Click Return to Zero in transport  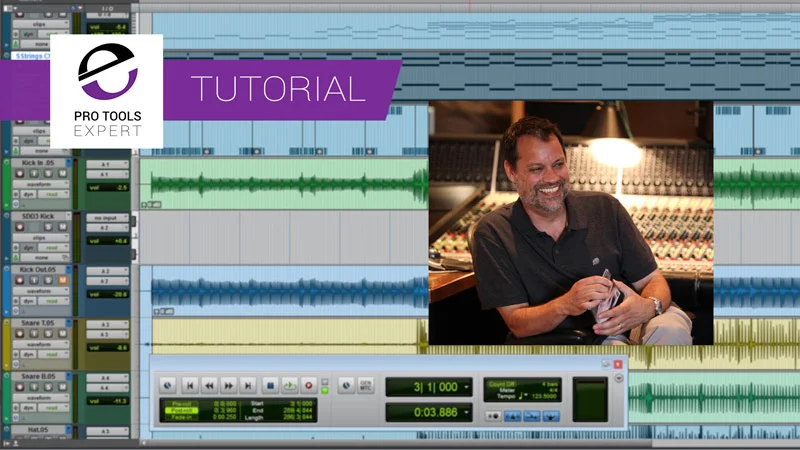click(190, 386)
